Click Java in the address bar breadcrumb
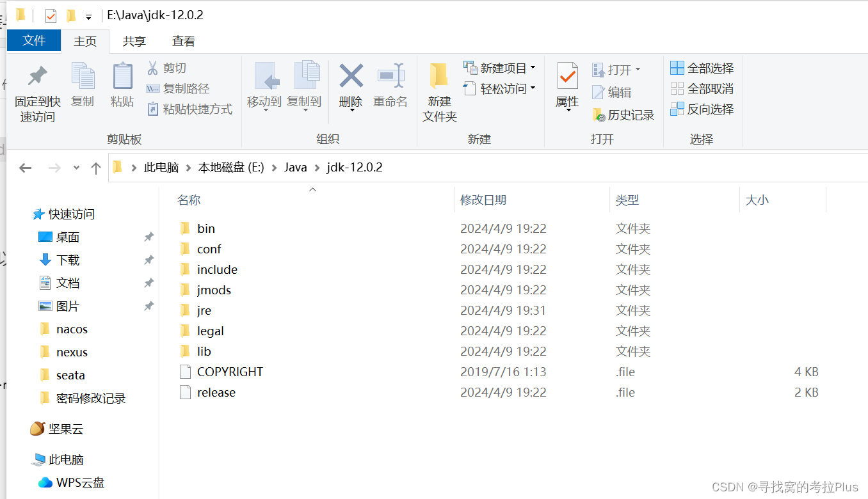This screenshot has height=499, width=868. (296, 168)
